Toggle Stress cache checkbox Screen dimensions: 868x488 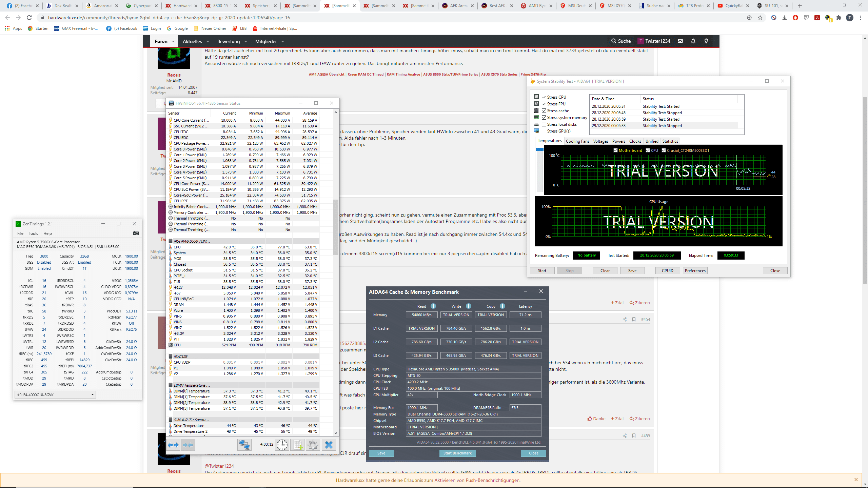tap(544, 110)
